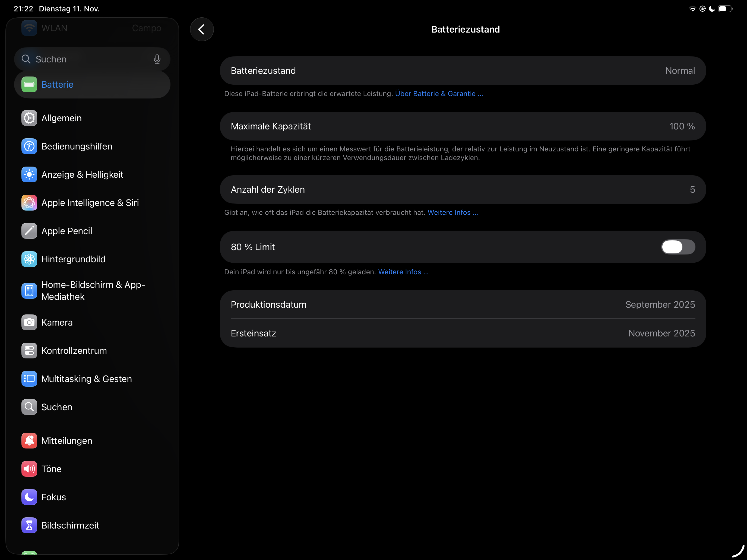Open Über Batterie & Garantie link
Viewport: 747px width, 560px height.
coord(439,94)
